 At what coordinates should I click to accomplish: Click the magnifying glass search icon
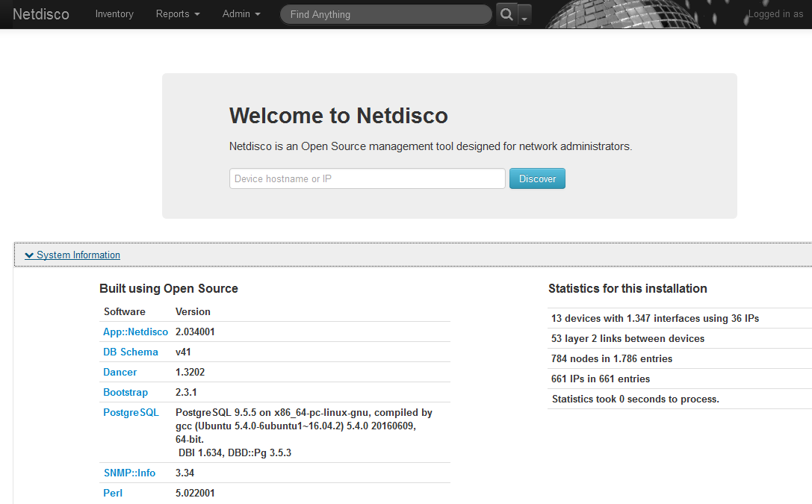pyautogui.click(x=506, y=14)
